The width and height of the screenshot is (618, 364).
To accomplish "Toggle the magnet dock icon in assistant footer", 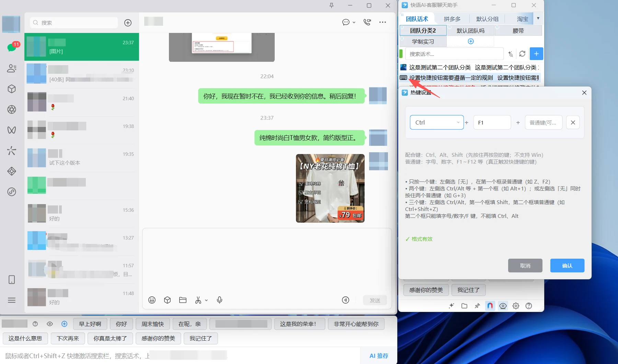I will click(x=490, y=306).
